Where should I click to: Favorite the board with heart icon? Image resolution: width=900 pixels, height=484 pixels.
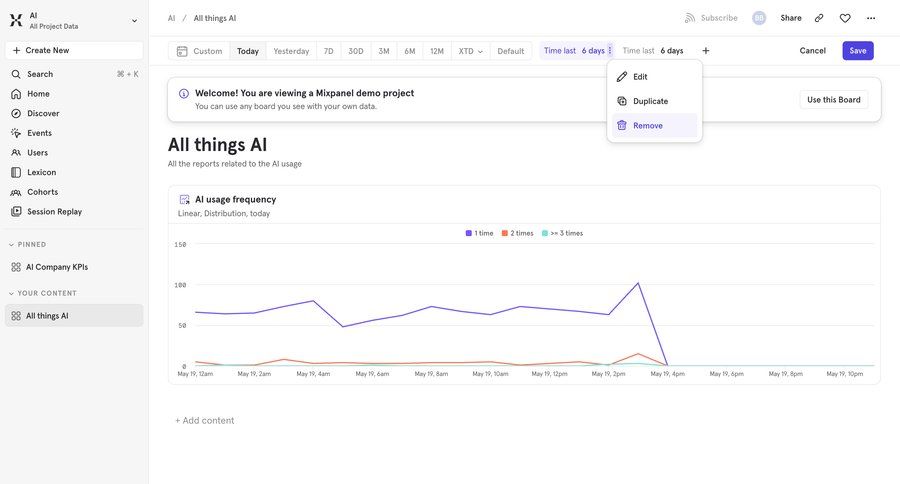pos(845,18)
